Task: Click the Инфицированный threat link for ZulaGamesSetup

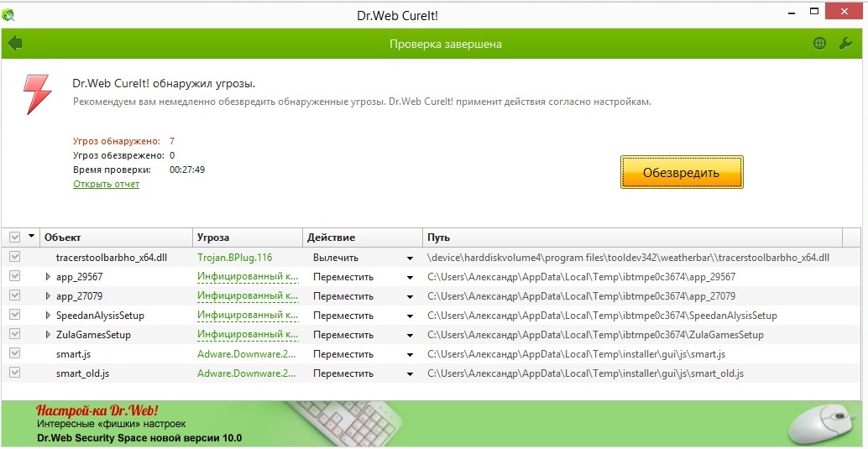Action: (x=248, y=335)
